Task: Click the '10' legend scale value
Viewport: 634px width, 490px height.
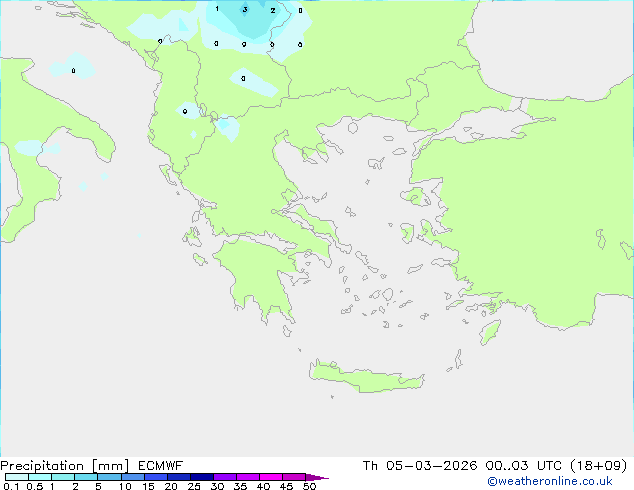Action: coord(125,486)
